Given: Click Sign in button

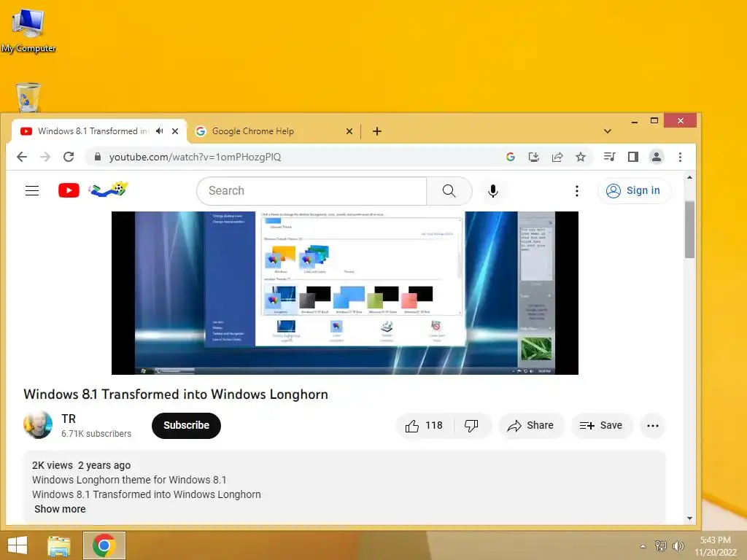Looking at the screenshot, I should pyautogui.click(x=634, y=190).
